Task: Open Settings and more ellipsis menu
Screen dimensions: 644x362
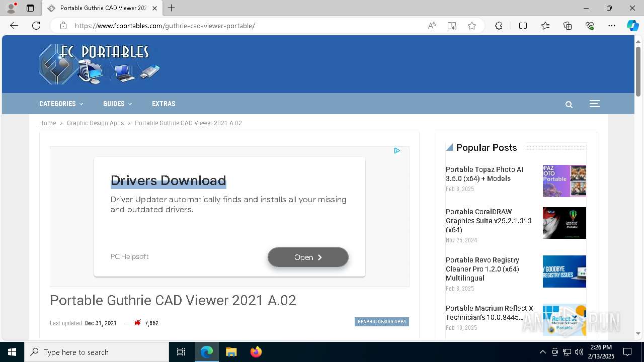Action: (x=612, y=26)
